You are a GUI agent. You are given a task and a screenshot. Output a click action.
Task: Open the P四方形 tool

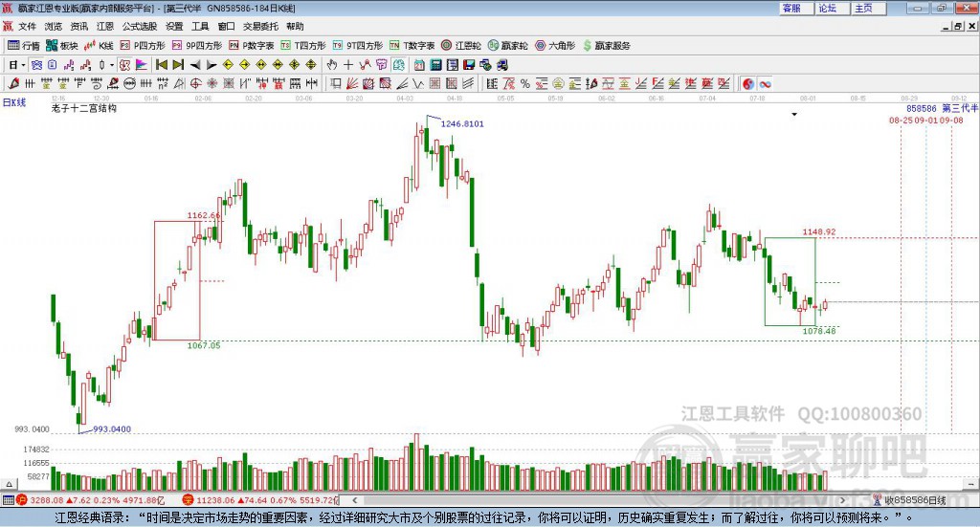(x=143, y=46)
